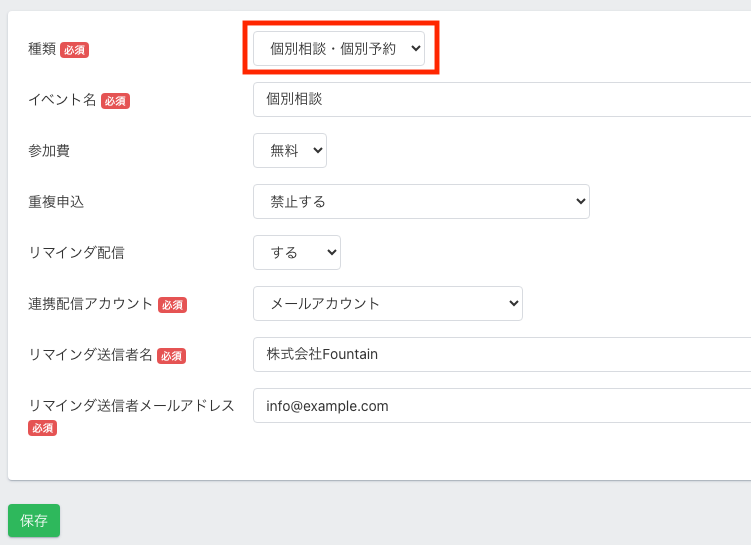This screenshot has width=751, height=545.
Task: Click the 必須 badge next to イベント名
Action: click(115, 101)
